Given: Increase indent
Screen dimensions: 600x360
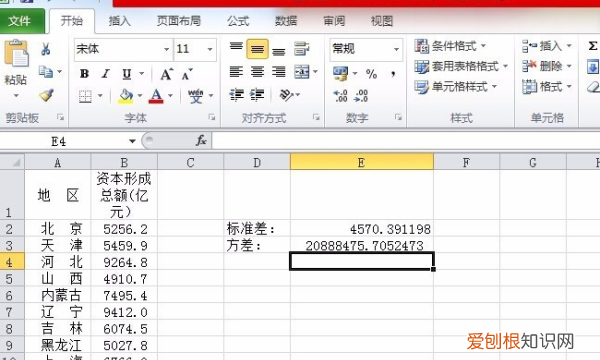Looking at the screenshot, I should click(x=257, y=94).
